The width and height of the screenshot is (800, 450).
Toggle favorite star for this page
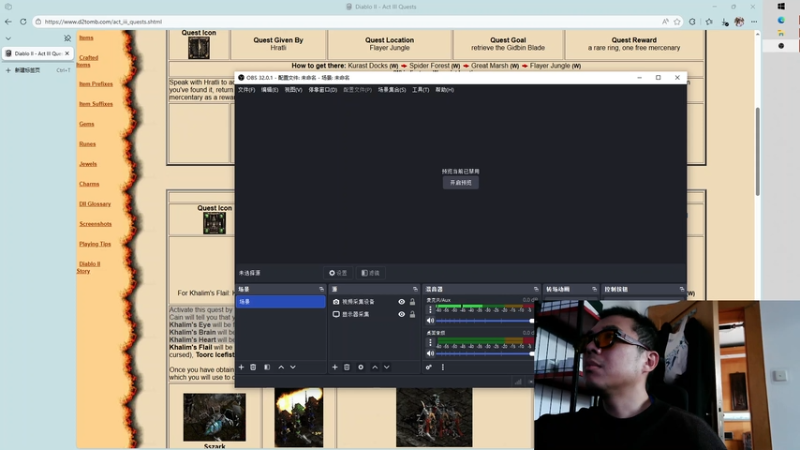click(x=677, y=21)
